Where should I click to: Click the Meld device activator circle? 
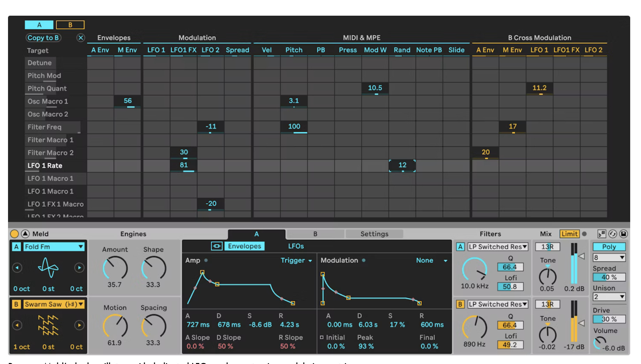click(14, 234)
